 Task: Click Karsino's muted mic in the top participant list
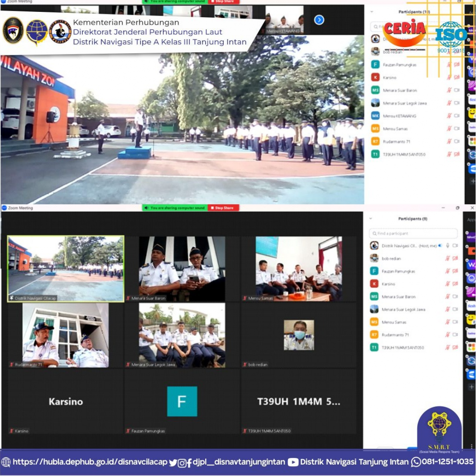click(x=449, y=78)
